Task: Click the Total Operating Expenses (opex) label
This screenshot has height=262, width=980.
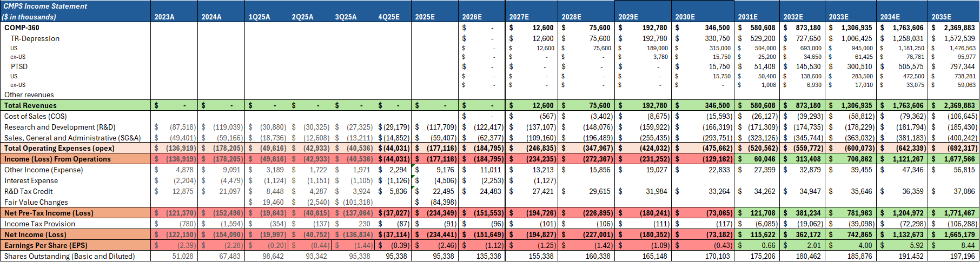Action: coord(59,148)
